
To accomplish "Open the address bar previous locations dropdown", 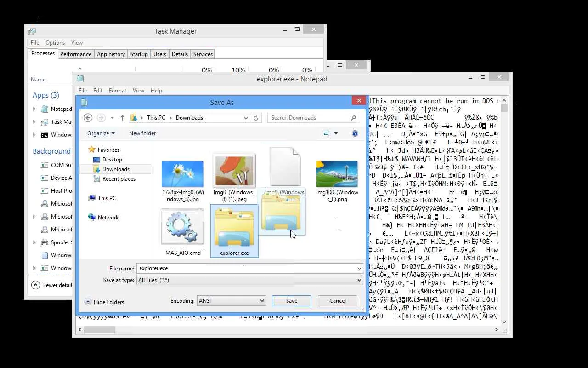I will (x=246, y=118).
